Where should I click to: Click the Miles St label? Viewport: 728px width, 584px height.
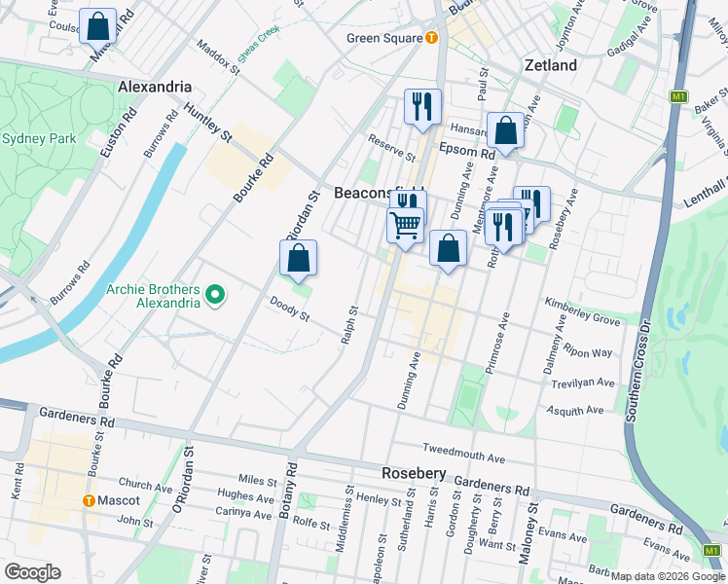pyautogui.click(x=258, y=481)
